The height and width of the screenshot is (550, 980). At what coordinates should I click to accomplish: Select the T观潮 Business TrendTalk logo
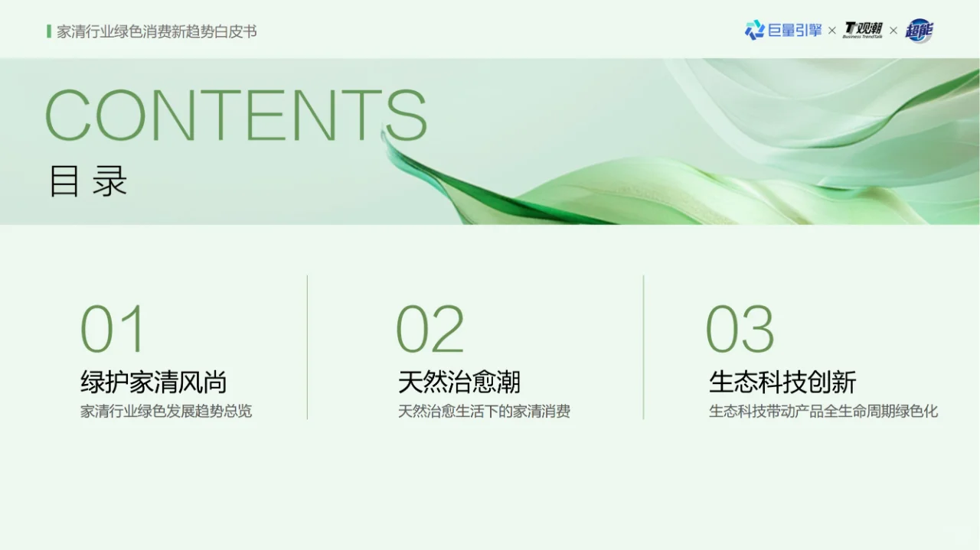click(863, 30)
